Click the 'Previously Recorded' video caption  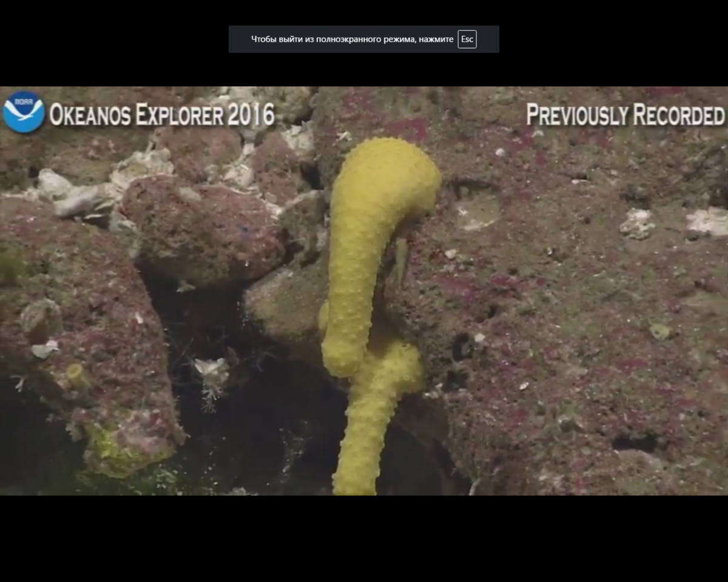[625, 115]
